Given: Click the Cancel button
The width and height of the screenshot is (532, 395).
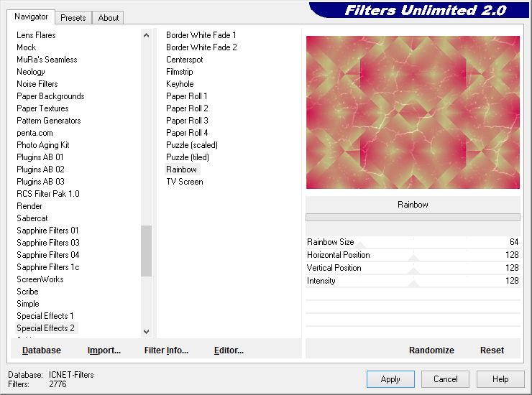Looking at the screenshot, I should click(x=445, y=379).
